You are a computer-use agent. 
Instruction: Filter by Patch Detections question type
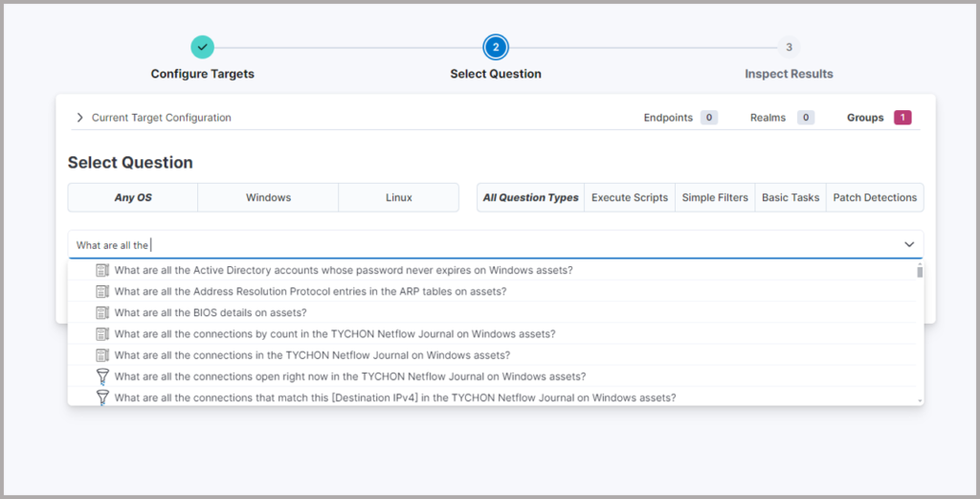(x=875, y=198)
